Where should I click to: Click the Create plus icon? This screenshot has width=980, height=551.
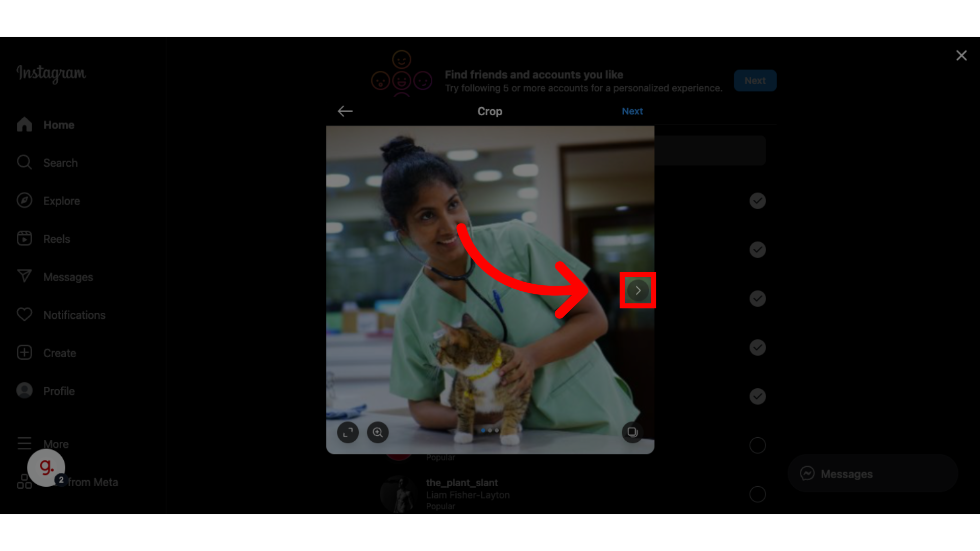point(24,353)
